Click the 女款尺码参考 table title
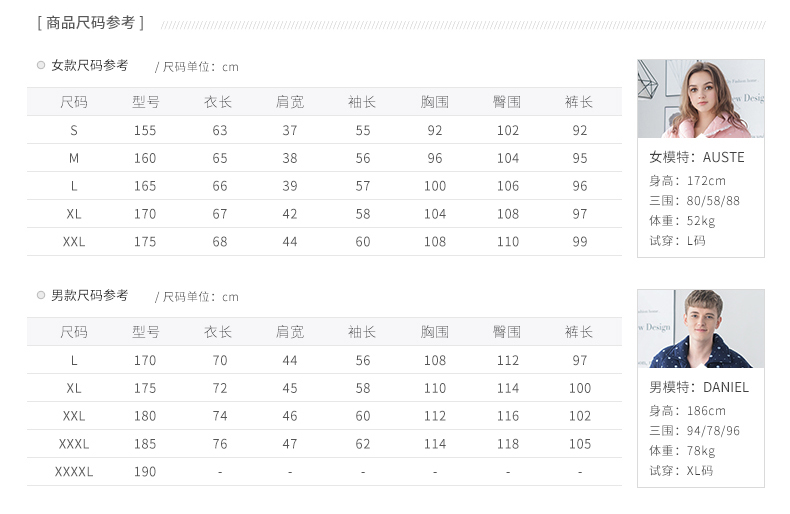Image resolution: width=790 pixels, height=514 pixels. click(x=90, y=65)
